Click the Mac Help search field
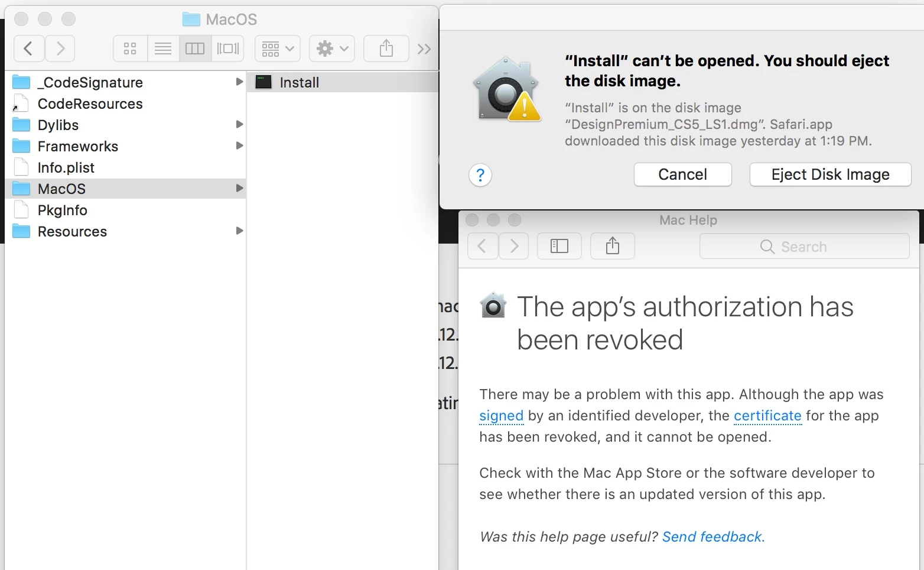 click(x=805, y=246)
